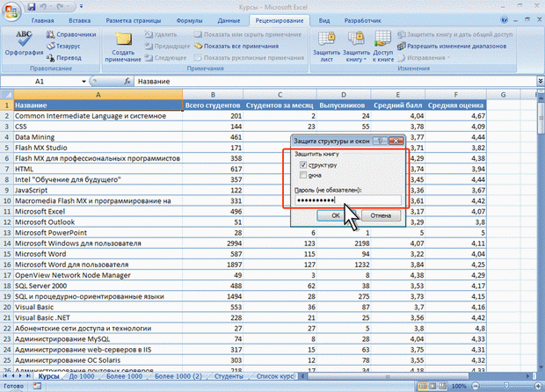Click Отмена in protection dialog
This screenshot has width=545, height=392.
(381, 215)
